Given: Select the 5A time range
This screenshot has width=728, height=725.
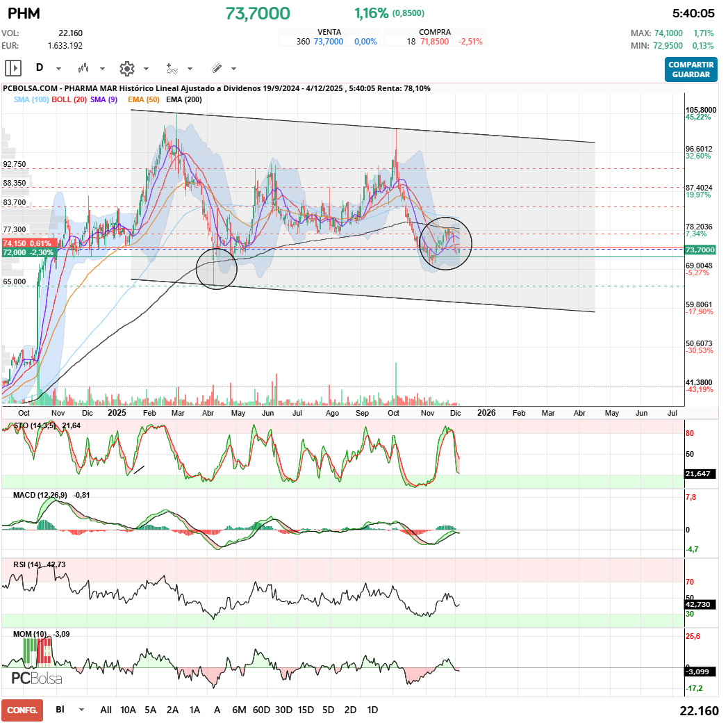Looking at the screenshot, I should (x=151, y=710).
